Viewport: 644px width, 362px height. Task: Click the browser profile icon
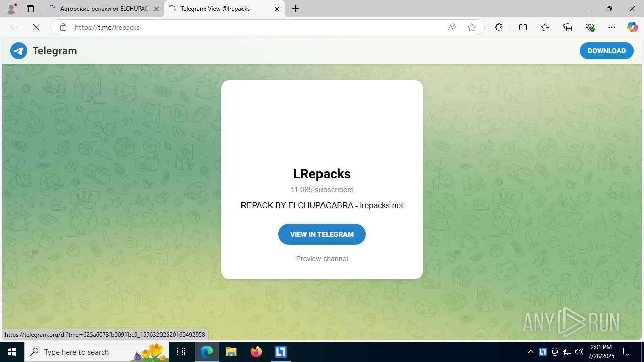(11, 9)
